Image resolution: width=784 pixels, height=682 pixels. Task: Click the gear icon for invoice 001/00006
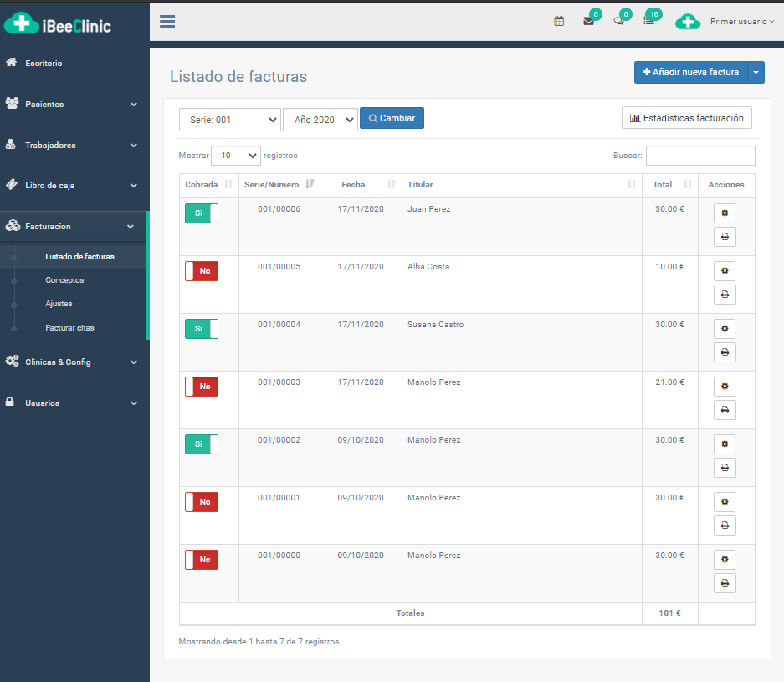coord(725,213)
